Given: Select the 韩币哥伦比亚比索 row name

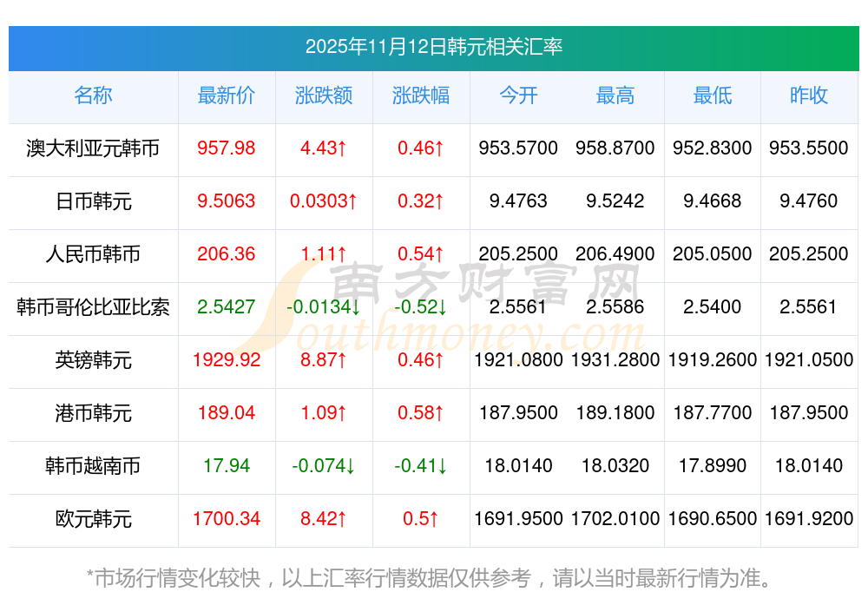Looking at the screenshot, I should point(93,307).
